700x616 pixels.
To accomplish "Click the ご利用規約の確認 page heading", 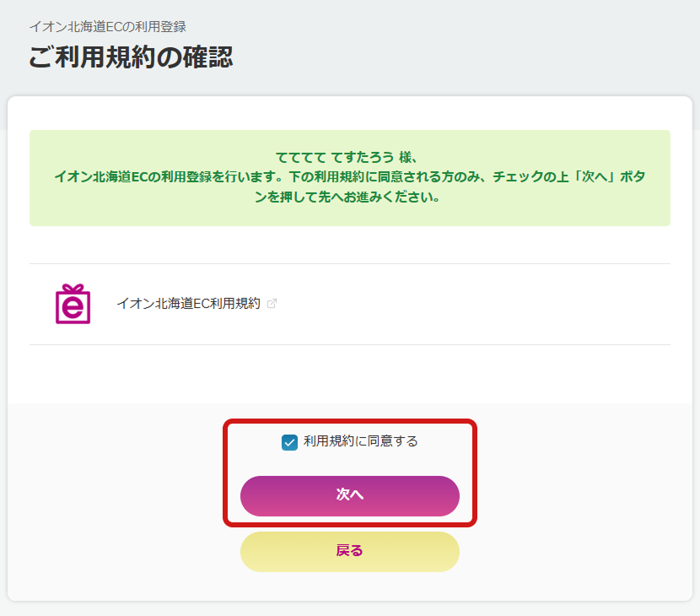I will pyautogui.click(x=131, y=57).
